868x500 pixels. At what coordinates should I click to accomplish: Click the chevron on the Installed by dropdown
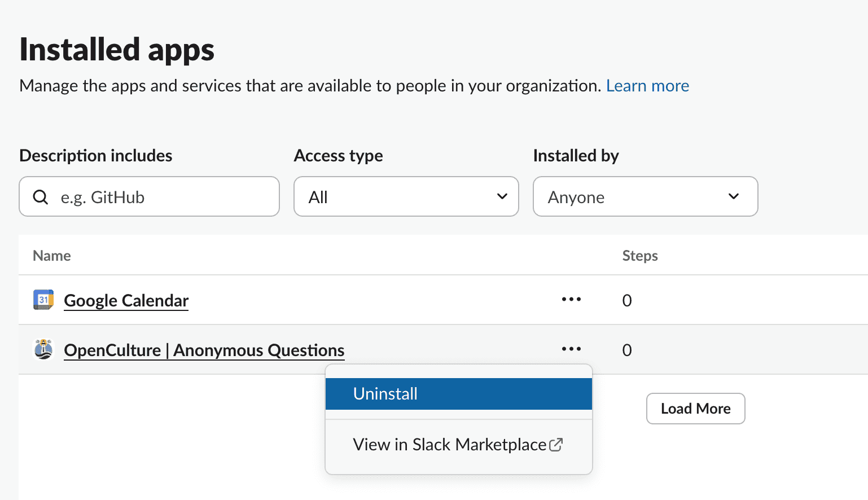click(x=734, y=196)
